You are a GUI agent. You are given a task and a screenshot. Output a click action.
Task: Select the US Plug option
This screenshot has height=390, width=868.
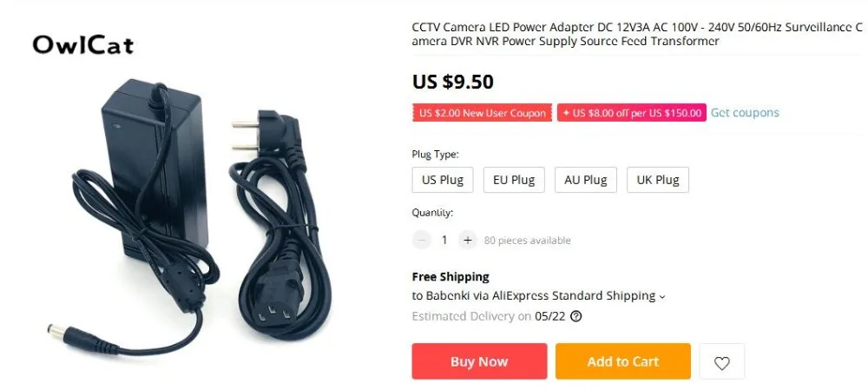(443, 180)
